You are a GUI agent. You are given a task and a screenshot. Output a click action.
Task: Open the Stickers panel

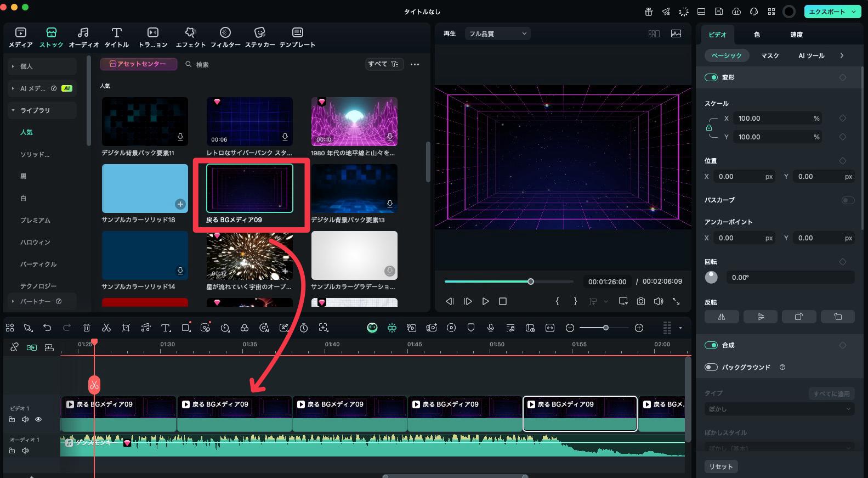(x=260, y=37)
